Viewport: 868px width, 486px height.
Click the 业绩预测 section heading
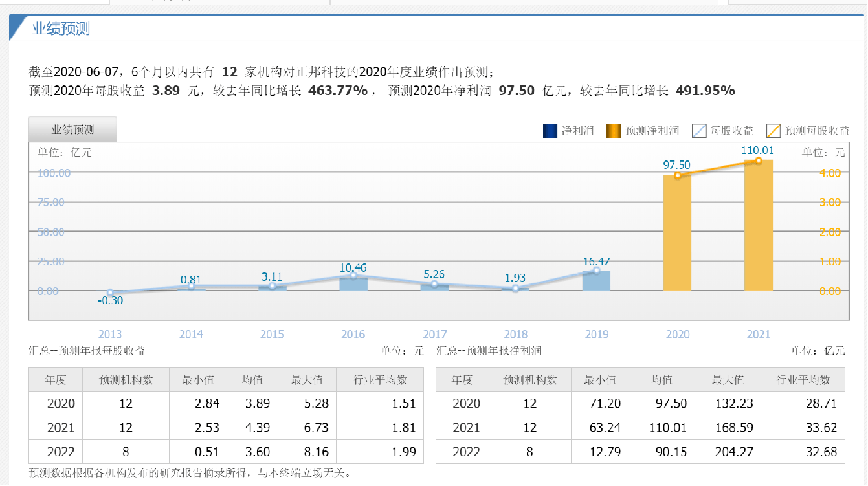pyautogui.click(x=61, y=28)
